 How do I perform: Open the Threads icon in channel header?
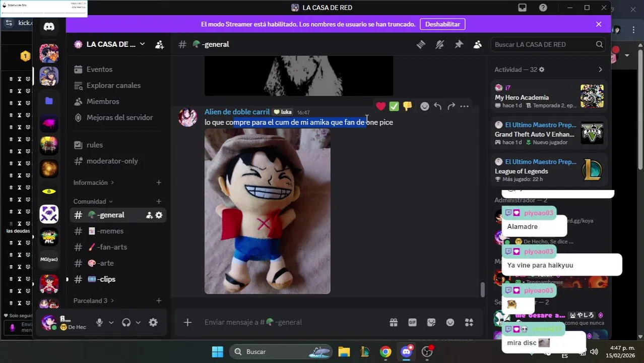coord(421,44)
